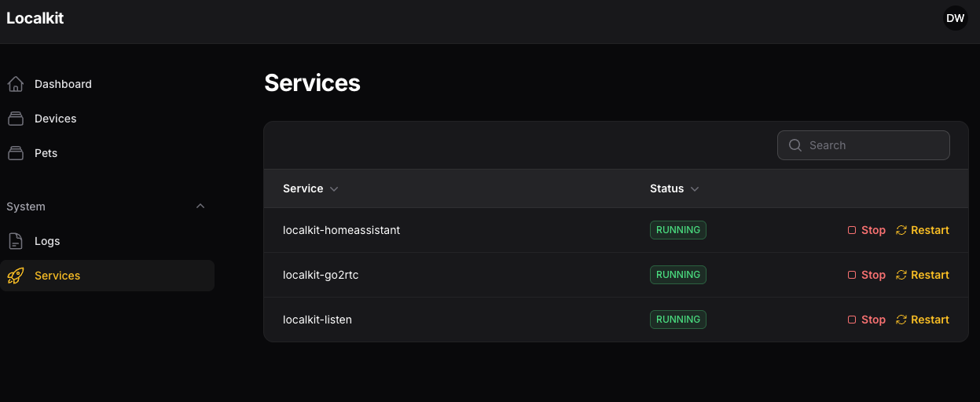Click the restart icon for localkit-listen
Image resolution: width=980 pixels, height=402 pixels.
point(901,320)
